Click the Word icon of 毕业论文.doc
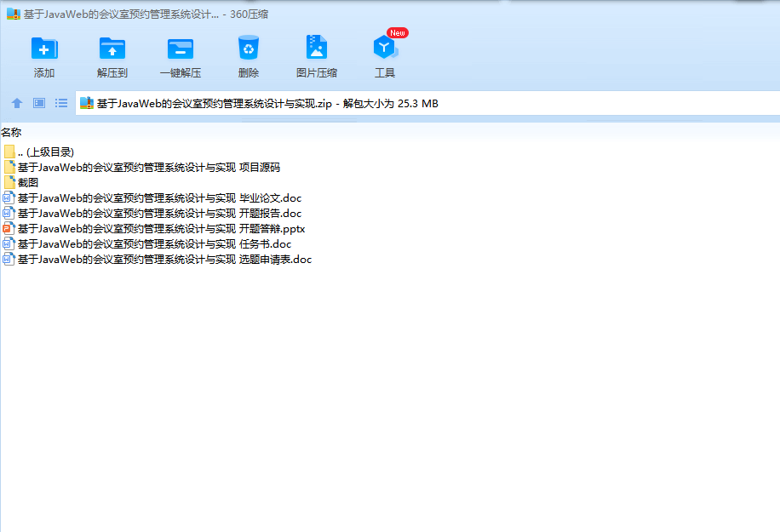The height and width of the screenshot is (532, 780). click(9, 197)
